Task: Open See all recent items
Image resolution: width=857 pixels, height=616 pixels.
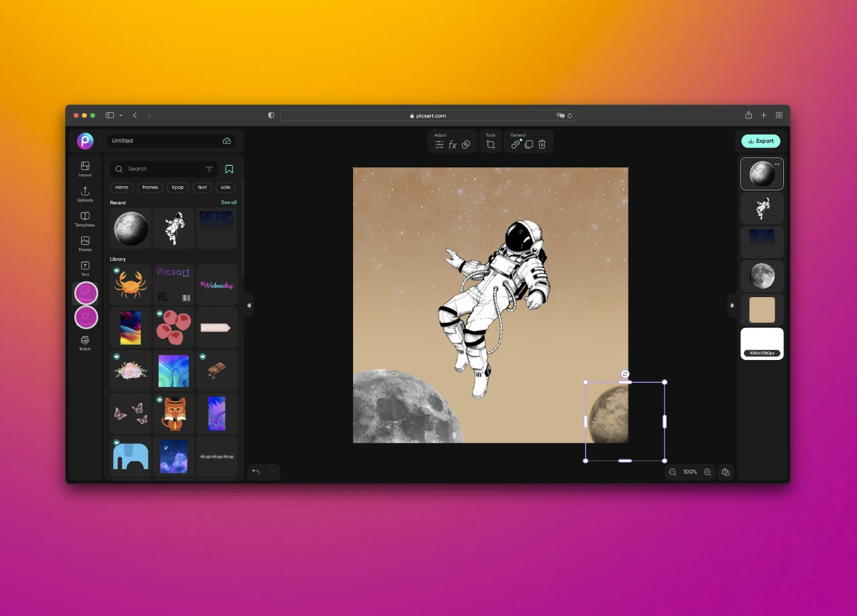Action: tap(229, 202)
